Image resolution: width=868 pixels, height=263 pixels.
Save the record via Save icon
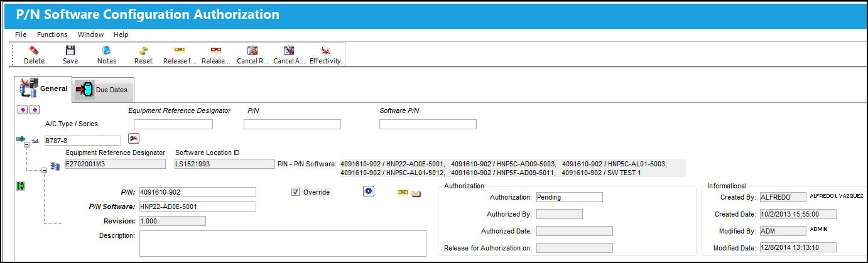tap(70, 50)
